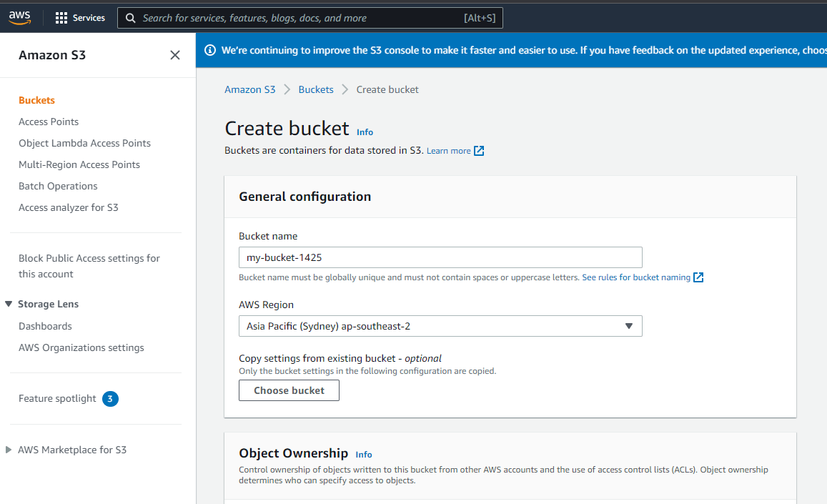The width and height of the screenshot is (827, 504).
Task: Click the info icon on the blue banner
Action: coord(209,50)
